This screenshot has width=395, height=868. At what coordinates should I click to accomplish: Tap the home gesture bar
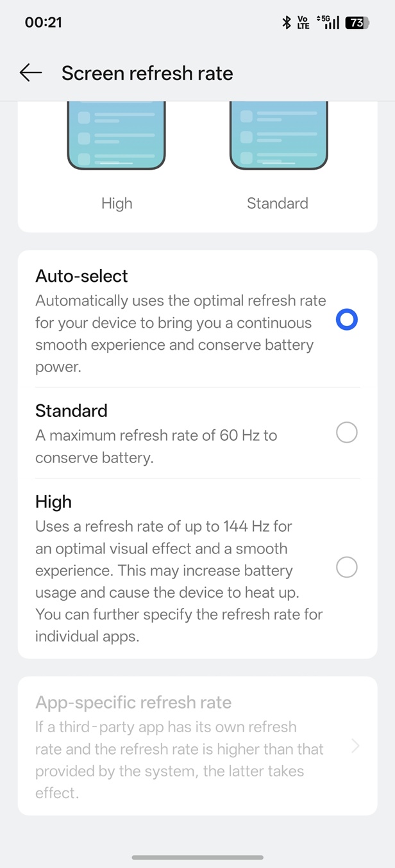[x=197, y=857]
